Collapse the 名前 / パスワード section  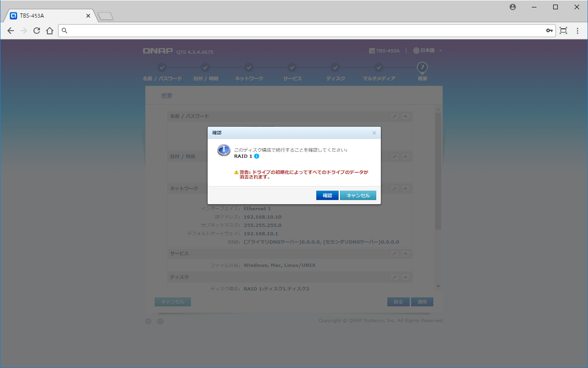pos(405,116)
